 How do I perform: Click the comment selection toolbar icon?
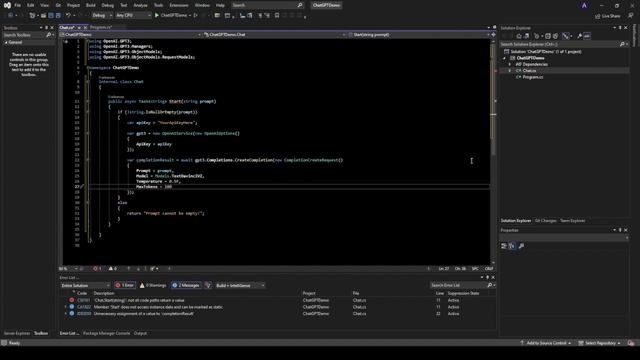point(260,15)
